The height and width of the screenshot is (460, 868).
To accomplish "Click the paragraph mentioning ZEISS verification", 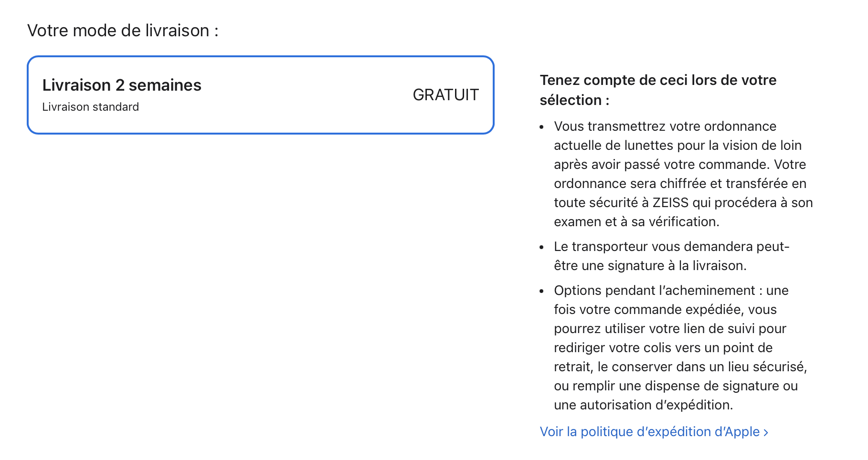I will click(x=683, y=174).
